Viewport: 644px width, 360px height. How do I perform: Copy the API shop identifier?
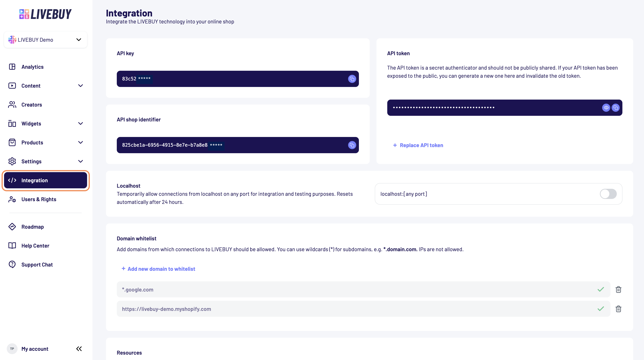pyautogui.click(x=352, y=145)
